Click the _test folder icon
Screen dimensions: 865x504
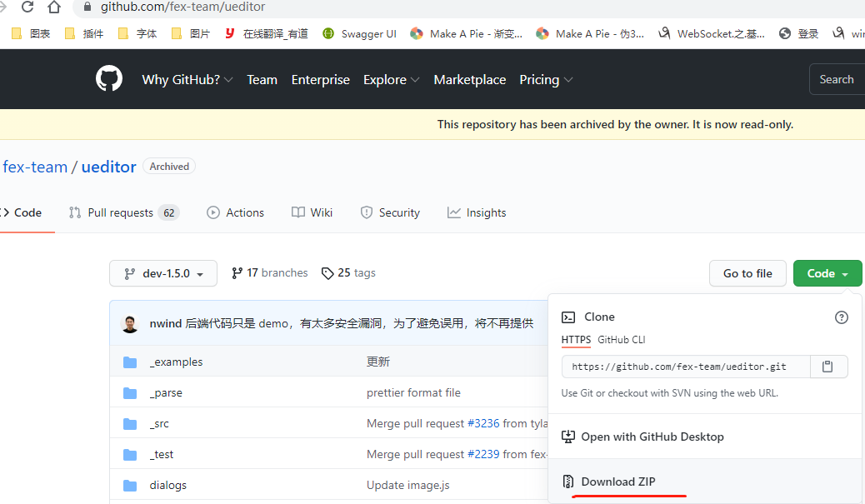[130, 455]
